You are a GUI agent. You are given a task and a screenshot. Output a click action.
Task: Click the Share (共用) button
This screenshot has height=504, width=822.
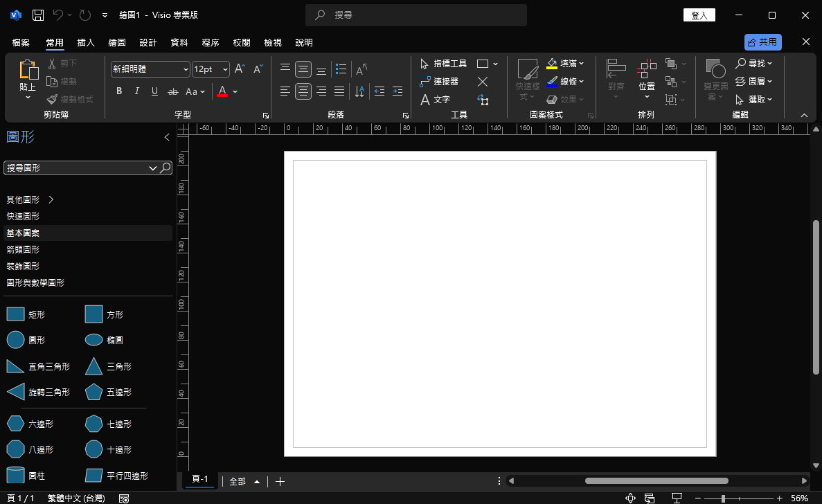tap(762, 42)
